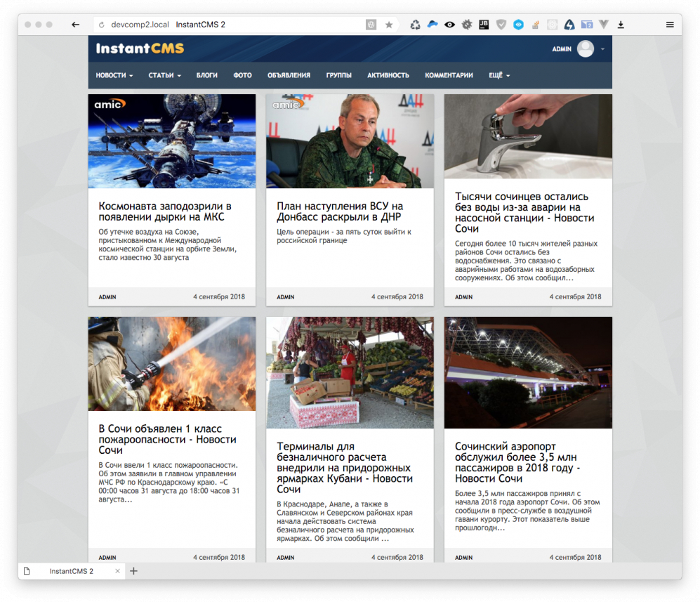Open the browser hamburger menu

(x=670, y=25)
